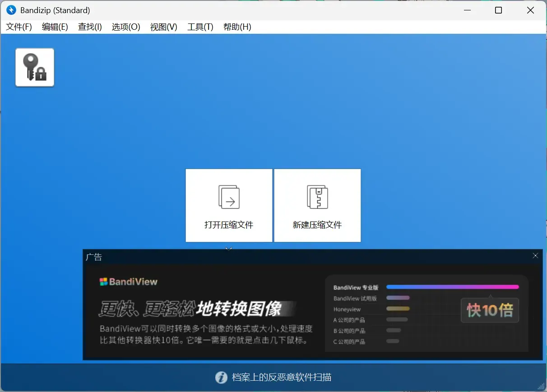The image size is (547, 392).
Task: Click the 快10倍 badge in the ad
Action: click(490, 310)
